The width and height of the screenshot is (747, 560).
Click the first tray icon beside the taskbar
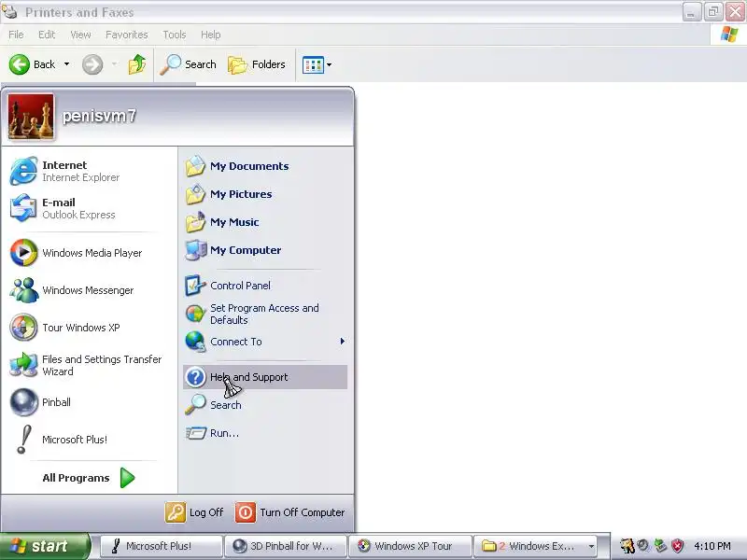(627, 546)
